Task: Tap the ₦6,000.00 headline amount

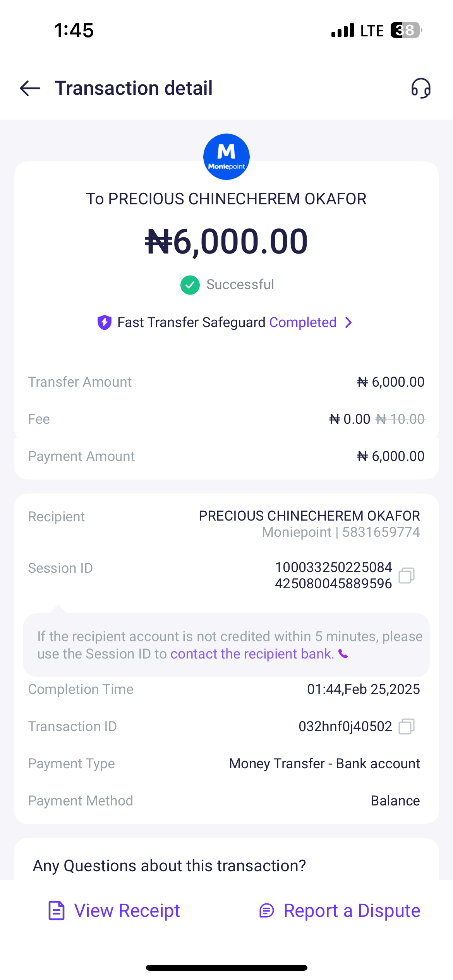Action: click(x=226, y=241)
